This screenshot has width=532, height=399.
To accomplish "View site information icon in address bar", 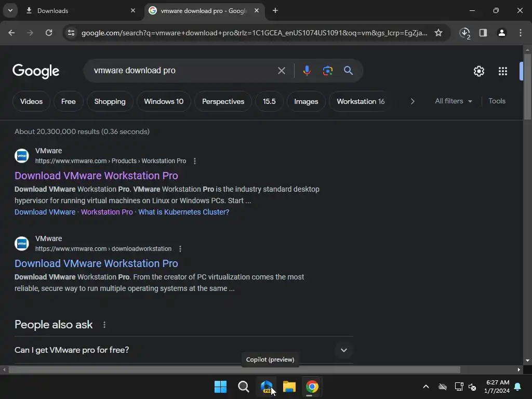I will [71, 33].
